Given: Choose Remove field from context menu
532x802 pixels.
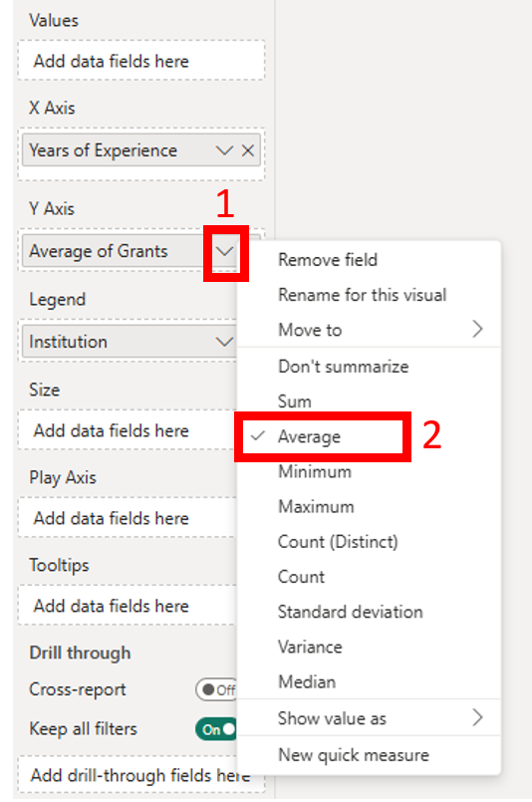Looking at the screenshot, I should coord(369,260).
